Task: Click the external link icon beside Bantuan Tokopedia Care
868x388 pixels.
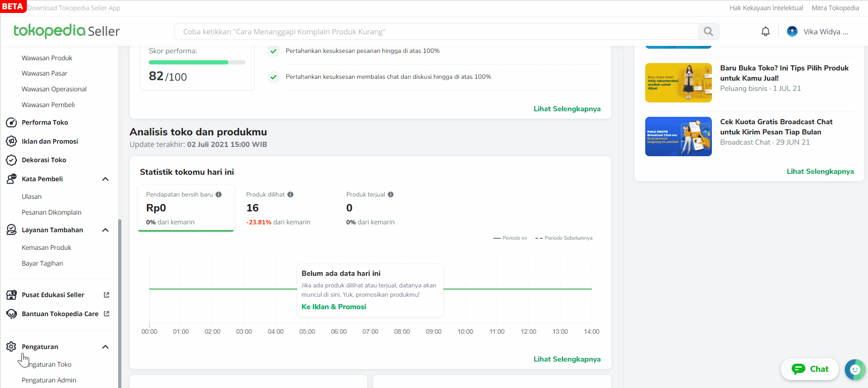Action: pos(107,314)
